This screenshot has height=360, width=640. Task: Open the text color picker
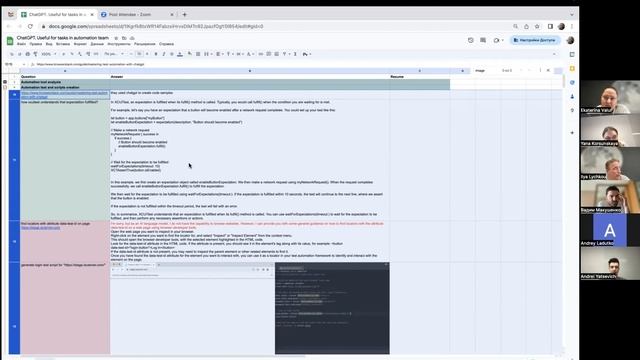tap(180, 54)
